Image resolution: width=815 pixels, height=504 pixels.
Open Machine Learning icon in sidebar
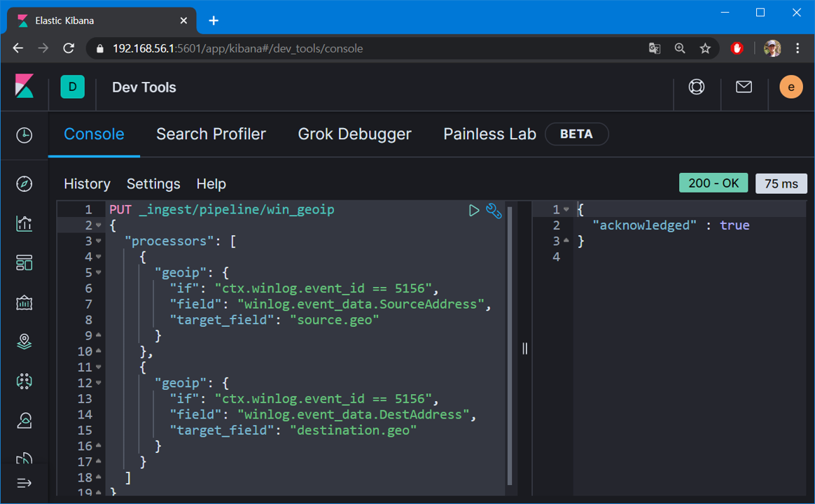pos(24,381)
